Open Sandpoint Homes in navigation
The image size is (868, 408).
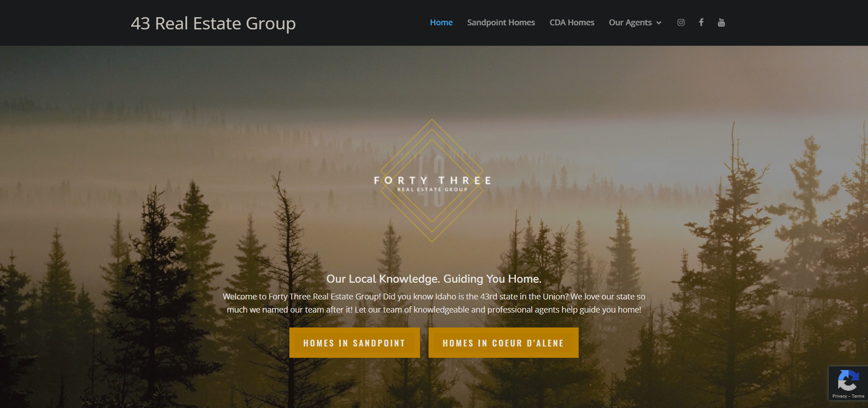coord(501,23)
